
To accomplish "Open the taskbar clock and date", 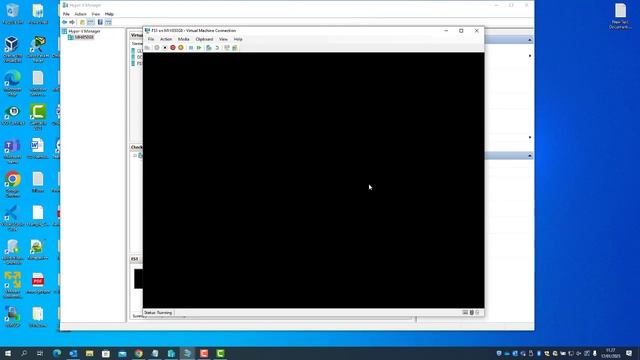I will click(x=611, y=353).
